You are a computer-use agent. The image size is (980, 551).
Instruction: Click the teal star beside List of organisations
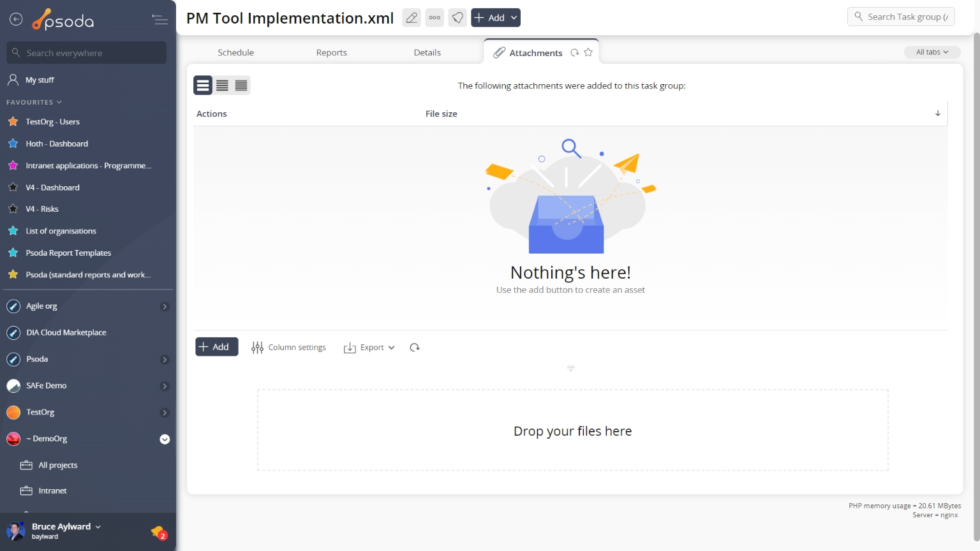[x=13, y=231]
